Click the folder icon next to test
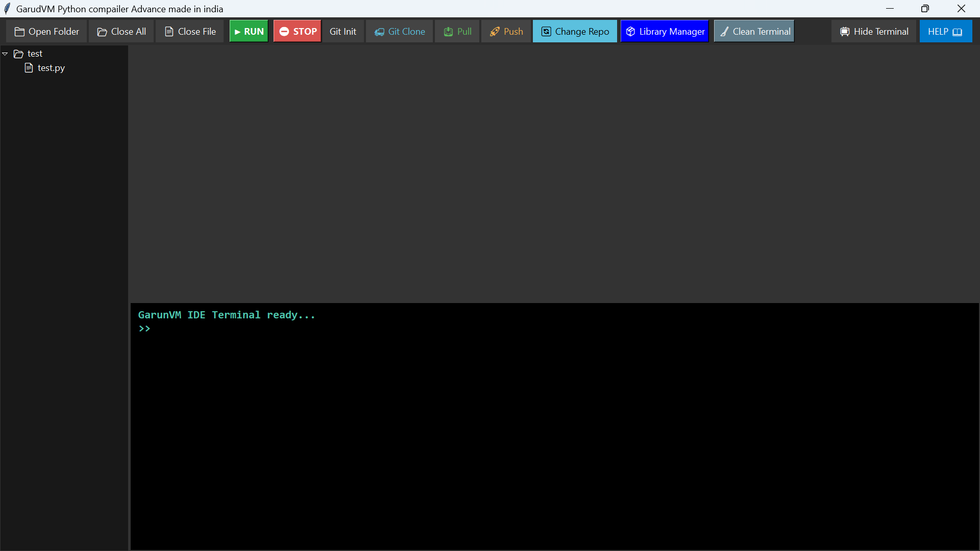This screenshot has width=980, height=551. [x=19, y=54]
